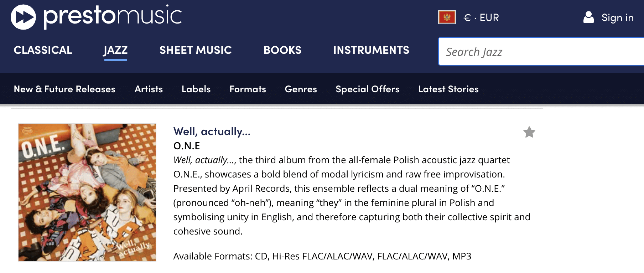The width and height of the screenshot is (644, 273).
Task: Switch to the Classical section
Action: coord(43,50)
